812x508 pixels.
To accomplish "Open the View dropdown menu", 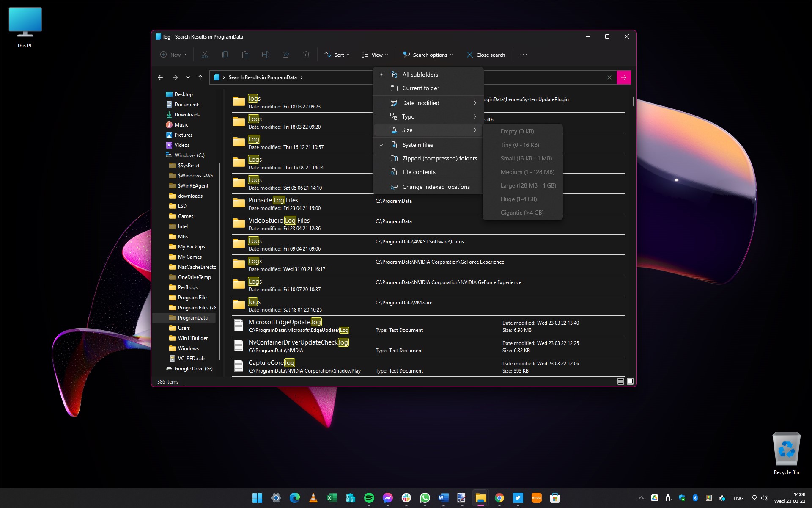I will point(375,55).
